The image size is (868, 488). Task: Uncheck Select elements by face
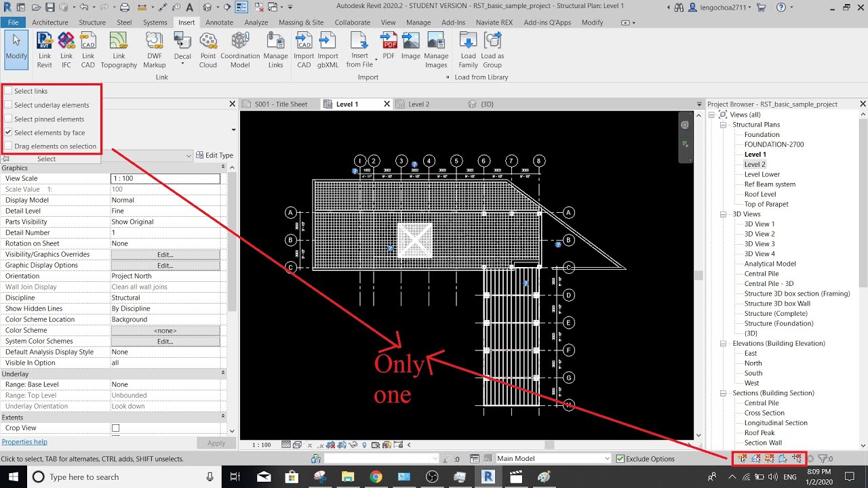(9, 132)
